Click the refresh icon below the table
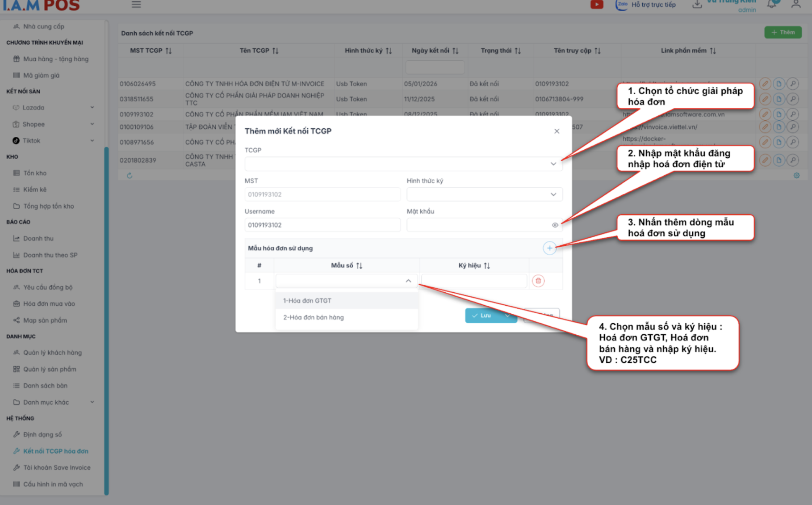Screen dimensions: 812x505 point(130,176)
